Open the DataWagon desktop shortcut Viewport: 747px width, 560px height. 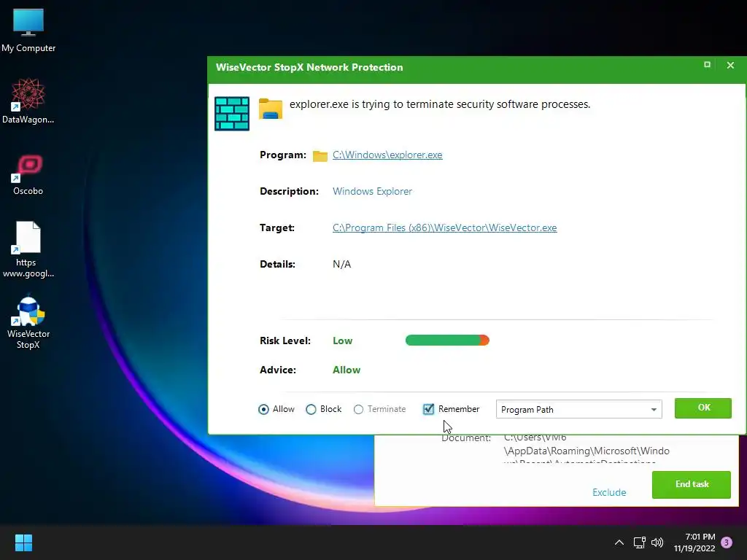tap(28, 101)
